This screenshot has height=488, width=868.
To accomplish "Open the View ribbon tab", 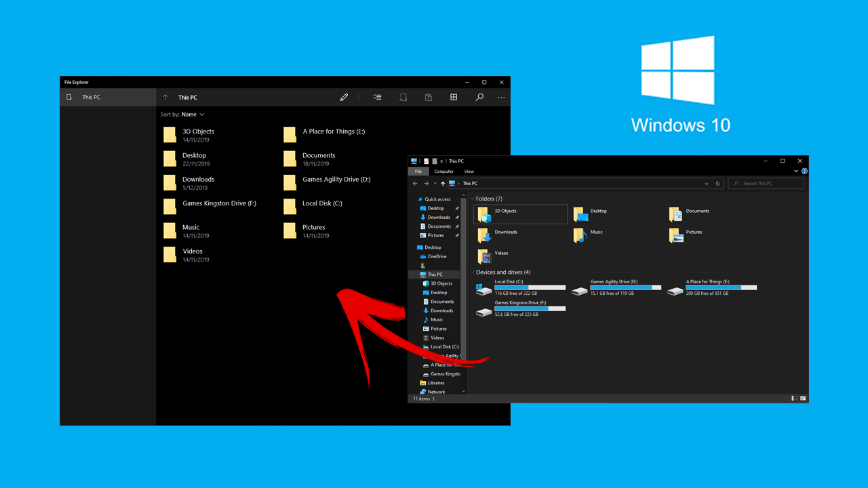I will (x=469, y=171).
